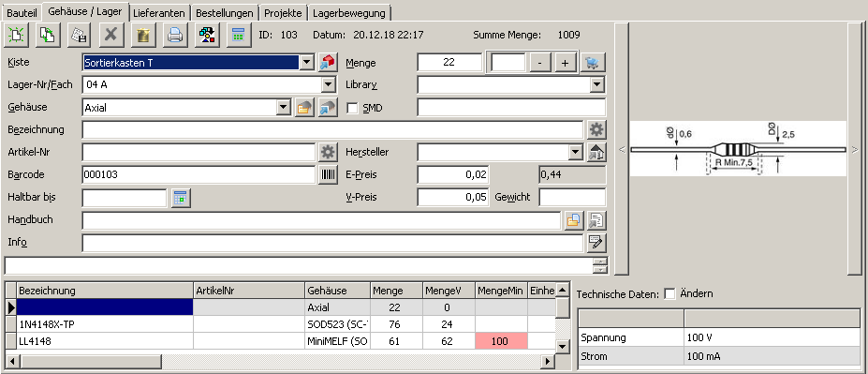The image size is (868, 374).
Task: Expand the Library dropdown
Action: [596, 84]
